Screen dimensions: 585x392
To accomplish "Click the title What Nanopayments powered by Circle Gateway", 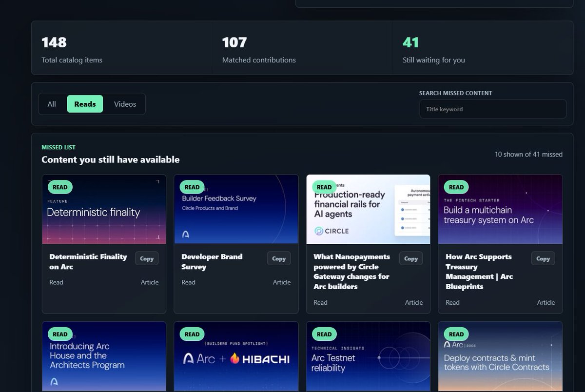I will [351, 272].
